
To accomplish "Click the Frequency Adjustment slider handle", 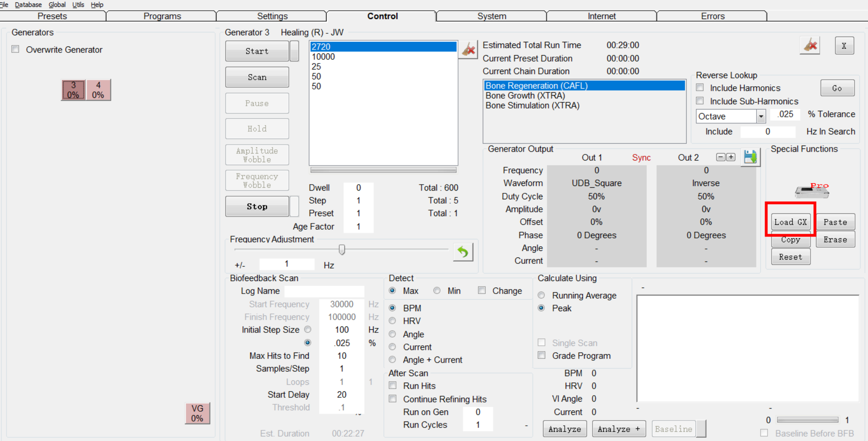I will 342,250.
